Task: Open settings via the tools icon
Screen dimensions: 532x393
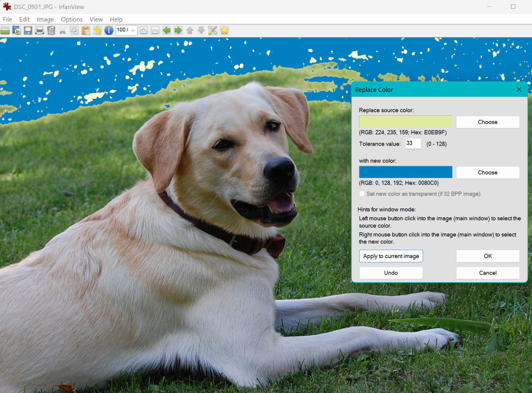Action: 213,30
